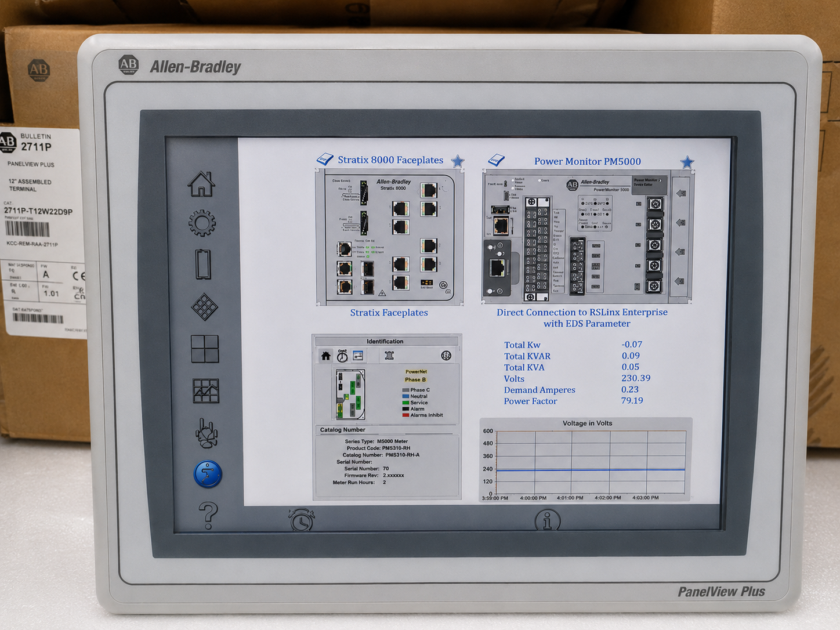This screenshot has height=630, width=840.
Task: Tap the blue round highlighted sidebar button
Action: point(208,474)
